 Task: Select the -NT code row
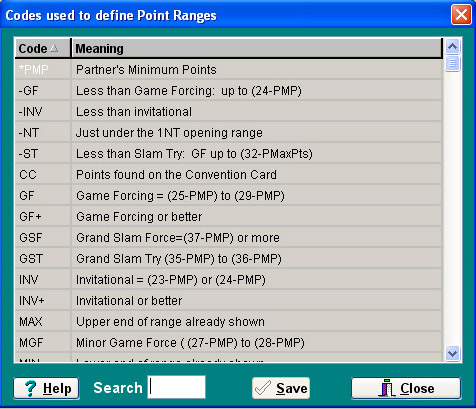click(229, 133)
